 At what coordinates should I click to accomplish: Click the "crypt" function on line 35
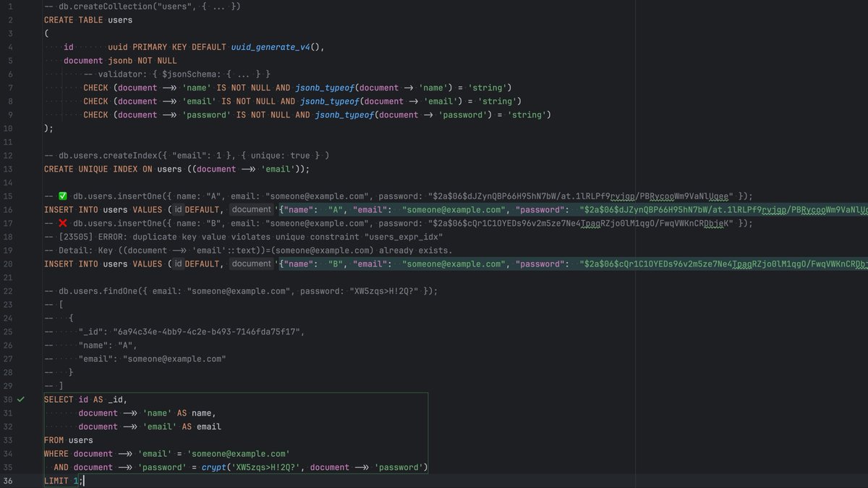tap(213, 467)
